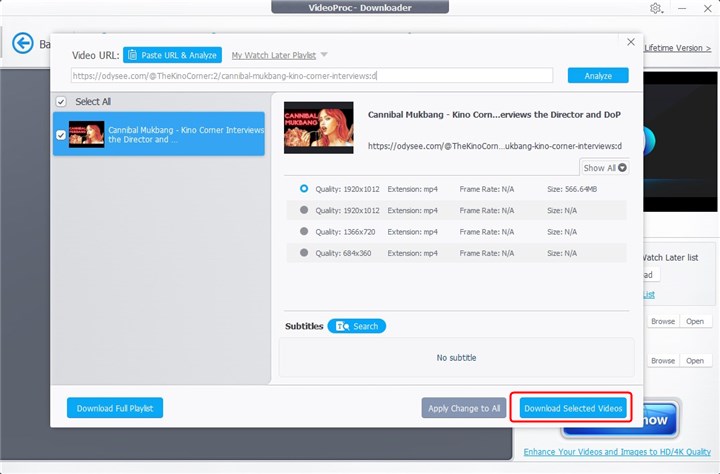
Task: Close the URL analysis dialog
Action: [x=631, y=42]
